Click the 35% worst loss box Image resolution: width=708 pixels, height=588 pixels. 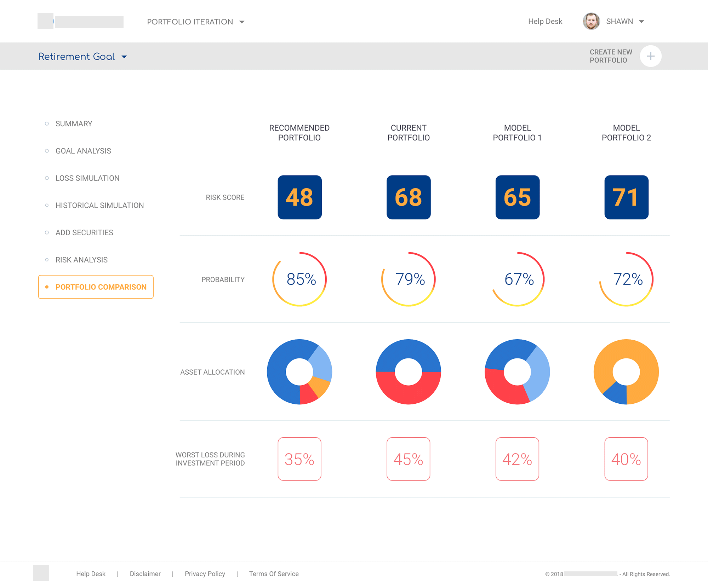[299, 459]
